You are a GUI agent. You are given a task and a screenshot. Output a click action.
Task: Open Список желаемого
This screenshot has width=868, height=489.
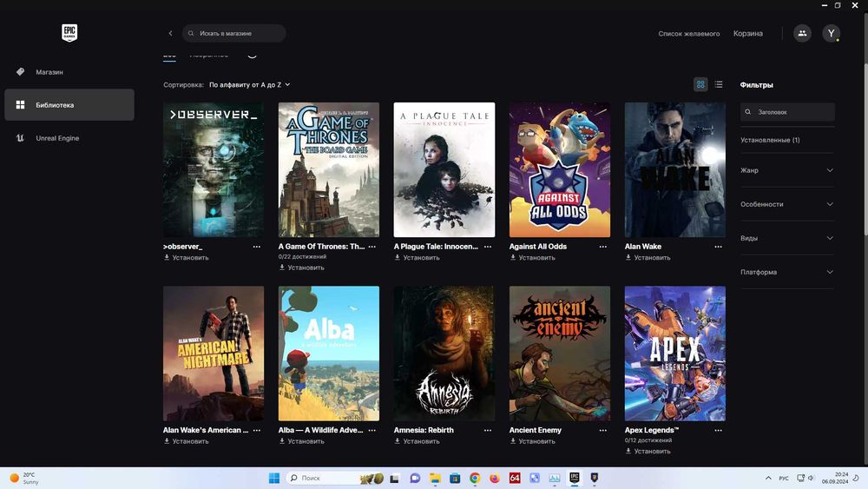coord(688,34)
